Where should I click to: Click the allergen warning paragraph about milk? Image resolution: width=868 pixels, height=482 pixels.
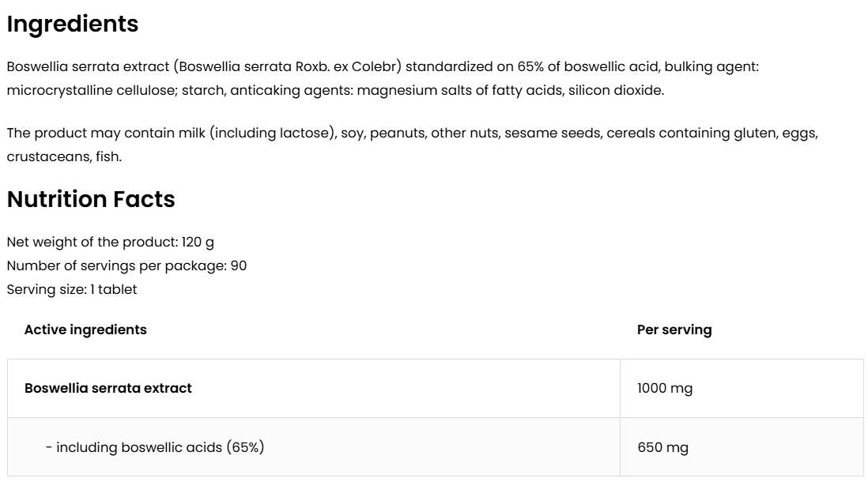pyautogui.click(x=411, y=134)
